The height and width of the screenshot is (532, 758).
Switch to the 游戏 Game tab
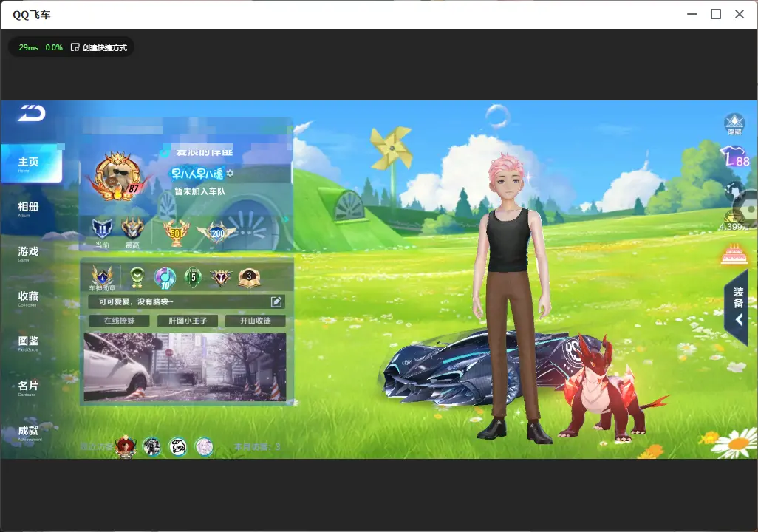[28, 253]
